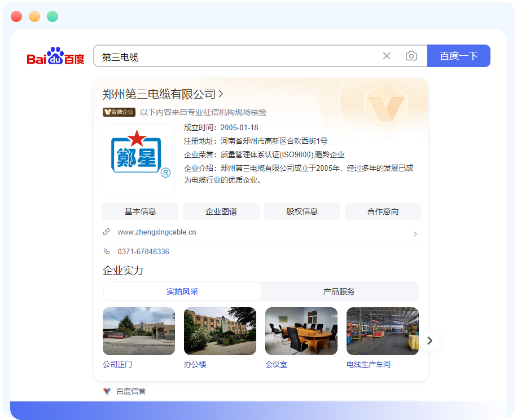The height and width of the screenshot is (420, 517).
Task: Click the 办公楼 caption link
Action: pyautogui.click(x=195, y=364)
